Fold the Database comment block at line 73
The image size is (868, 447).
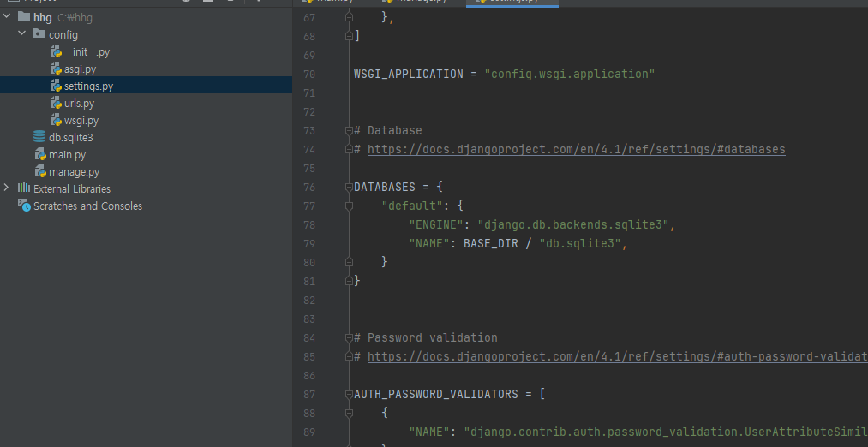(x=349, y=130)
